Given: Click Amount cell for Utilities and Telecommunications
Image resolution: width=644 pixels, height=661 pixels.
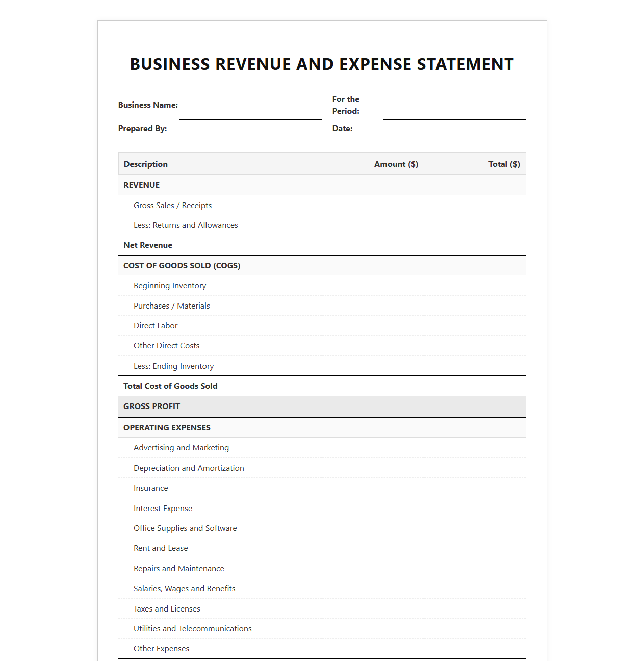Looking at the screenshot, I should pos(373,629).
